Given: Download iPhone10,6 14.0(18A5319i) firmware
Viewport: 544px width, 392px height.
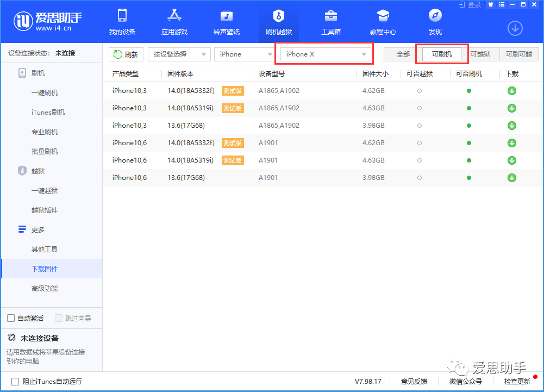Looking at the screenshot, I should (512, 160).
